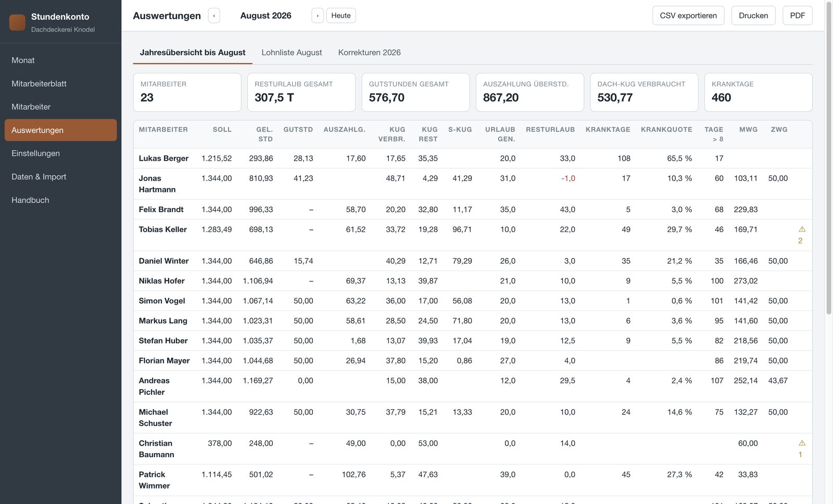Viewport: 833px width, 504px height.
Task: Click the Mitarbeiter summary card showing 23
Action: tap(187, 92)
